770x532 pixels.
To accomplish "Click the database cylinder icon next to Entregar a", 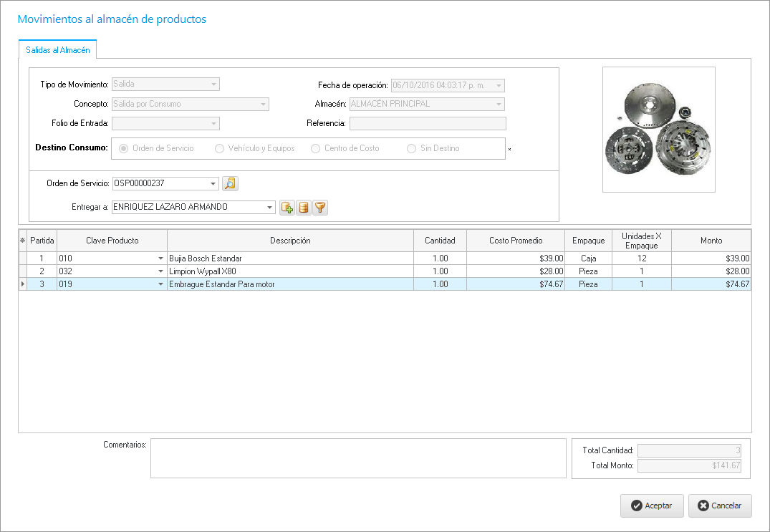I will [x=304, y=208].
